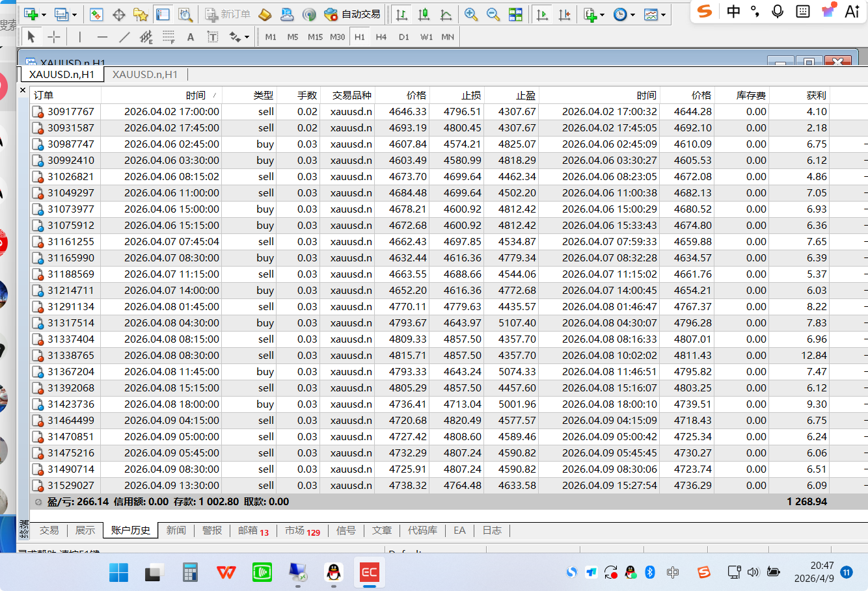Toggle the 自动交易 auto trading button
Screen dimensions: 868x591
[x=352, y=14]
